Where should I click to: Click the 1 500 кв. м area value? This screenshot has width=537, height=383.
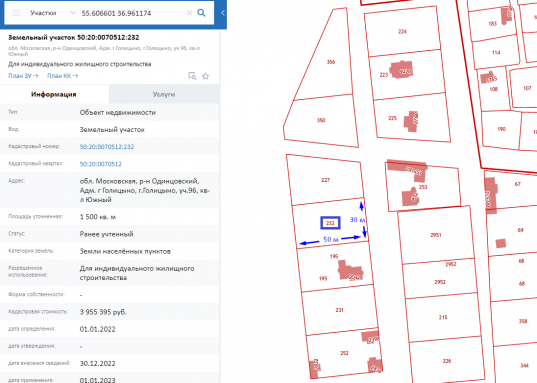98,217
